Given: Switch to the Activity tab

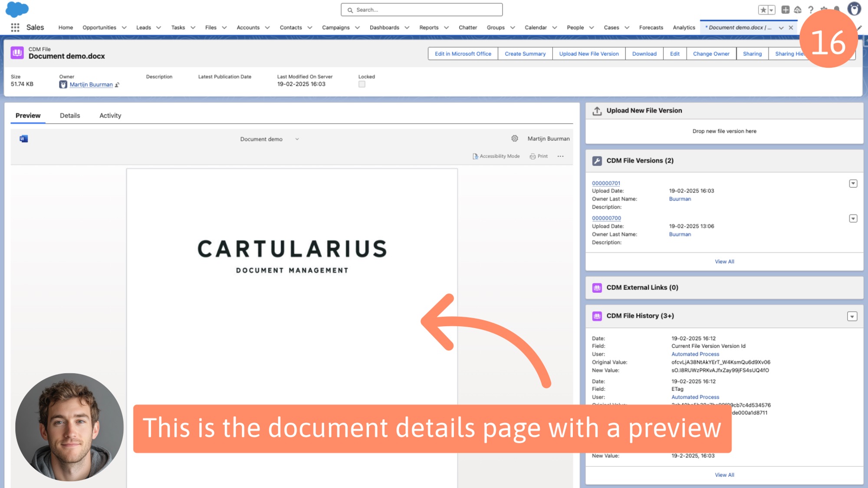Looking at the screenshot, I should pyautogui.click(x=110, y=115).
